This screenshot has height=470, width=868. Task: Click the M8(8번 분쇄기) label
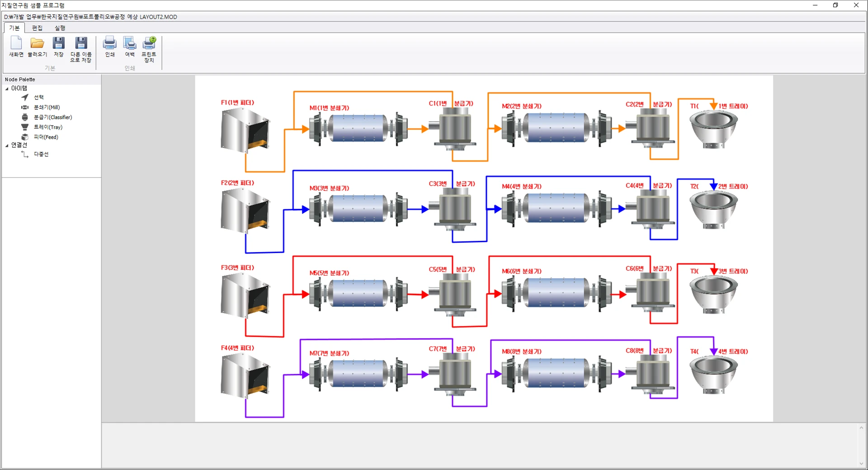(522, 352)
